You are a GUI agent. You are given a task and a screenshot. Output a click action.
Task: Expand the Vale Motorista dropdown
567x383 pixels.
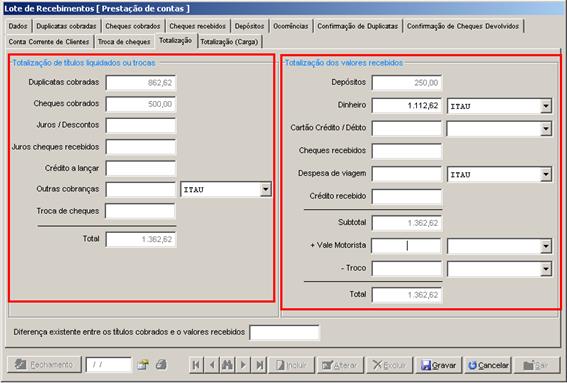[546, 246]
